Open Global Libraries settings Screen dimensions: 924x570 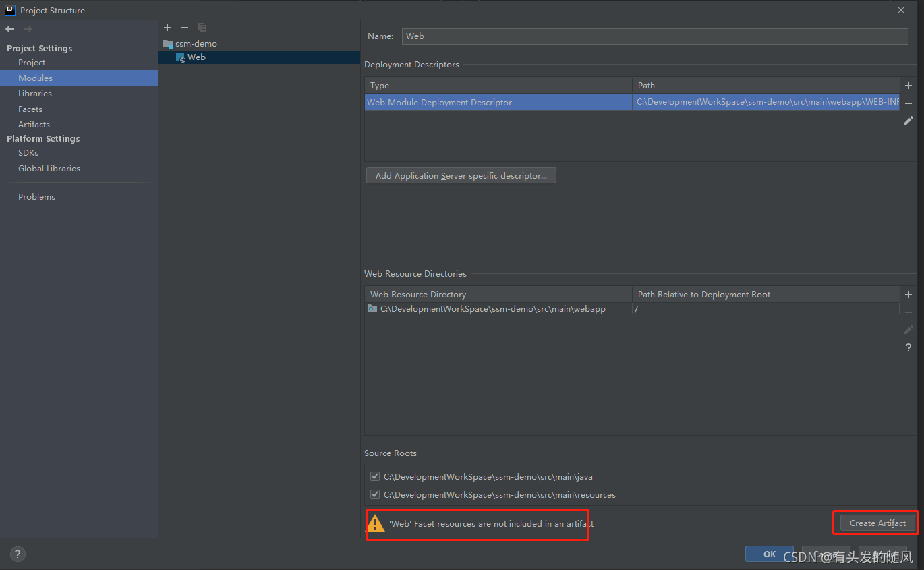click(49, 168)
